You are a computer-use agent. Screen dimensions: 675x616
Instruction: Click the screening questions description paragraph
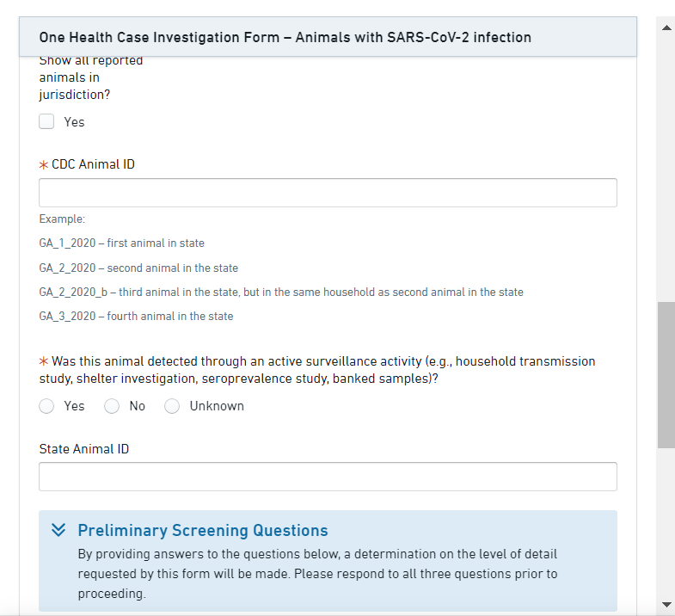pos(317,574)
